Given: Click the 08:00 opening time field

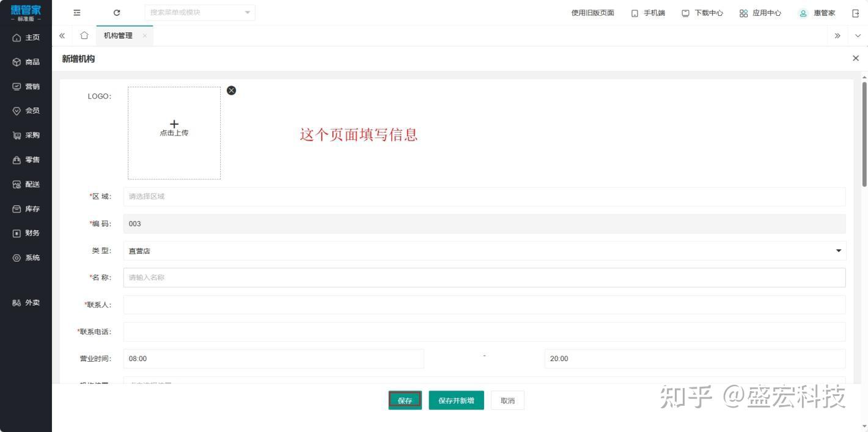Looking at the screenshot, I should pyautogui.click(x=273, y=359).
